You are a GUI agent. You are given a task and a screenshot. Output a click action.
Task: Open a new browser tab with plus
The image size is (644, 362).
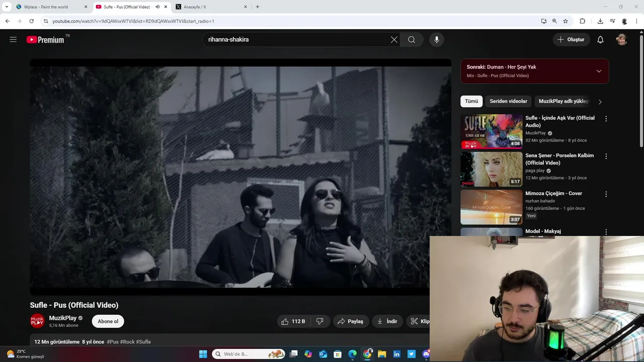click(258, 7)
